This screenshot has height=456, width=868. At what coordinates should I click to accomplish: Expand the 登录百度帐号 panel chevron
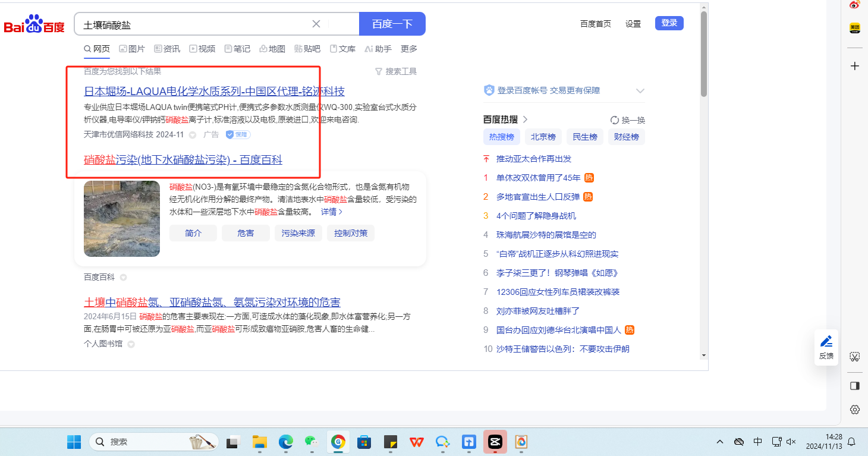coord(640,91)
